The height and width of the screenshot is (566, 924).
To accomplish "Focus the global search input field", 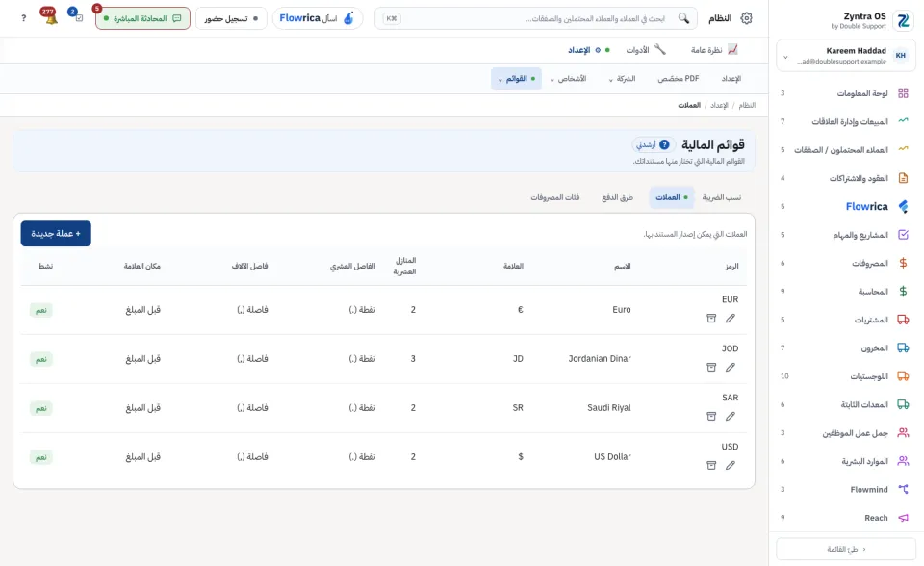I will coord(535,18).
